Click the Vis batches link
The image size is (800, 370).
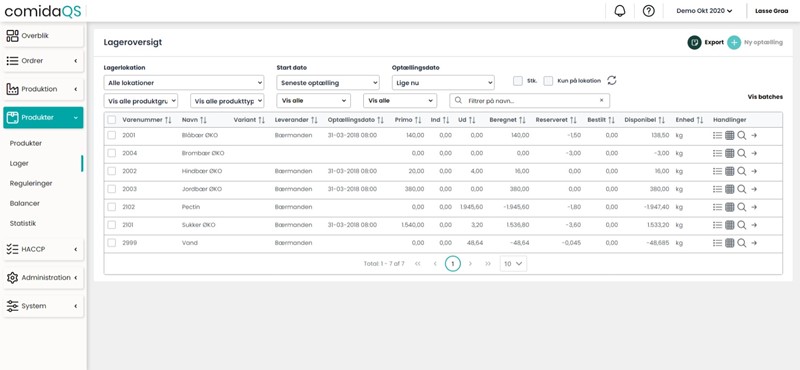tap(765, 96)
